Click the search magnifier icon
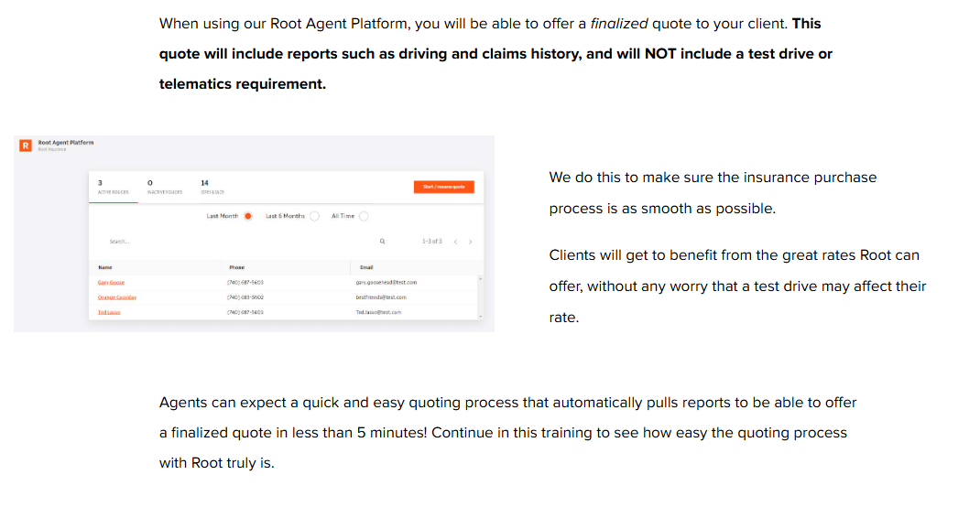The height and width of the screenshot is (507, 980). click(x=382, y=242)
